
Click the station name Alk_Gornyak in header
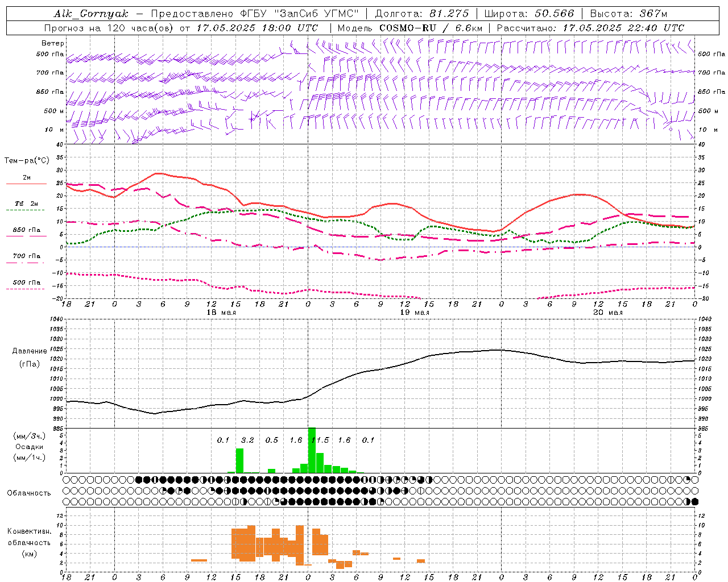[x=91, y=14]
